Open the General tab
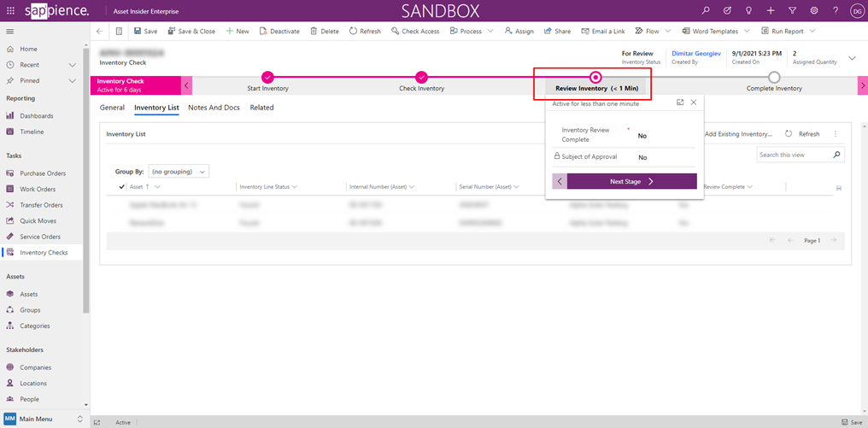The height and width of the screenshot is (428, 868). (x=112, y=108)
